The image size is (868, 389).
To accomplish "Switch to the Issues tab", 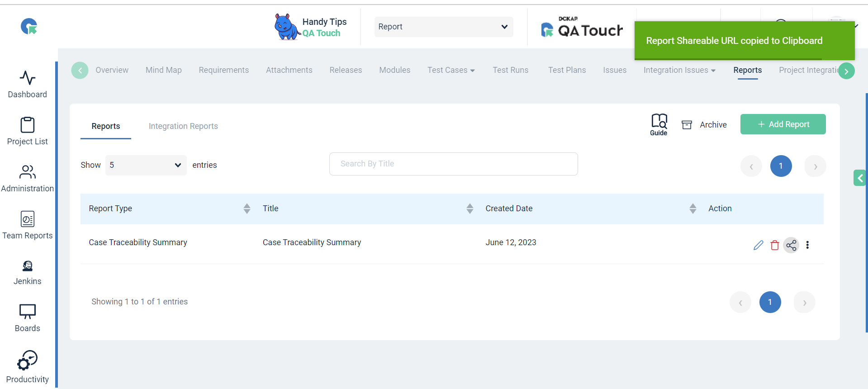I will point(615,70).
